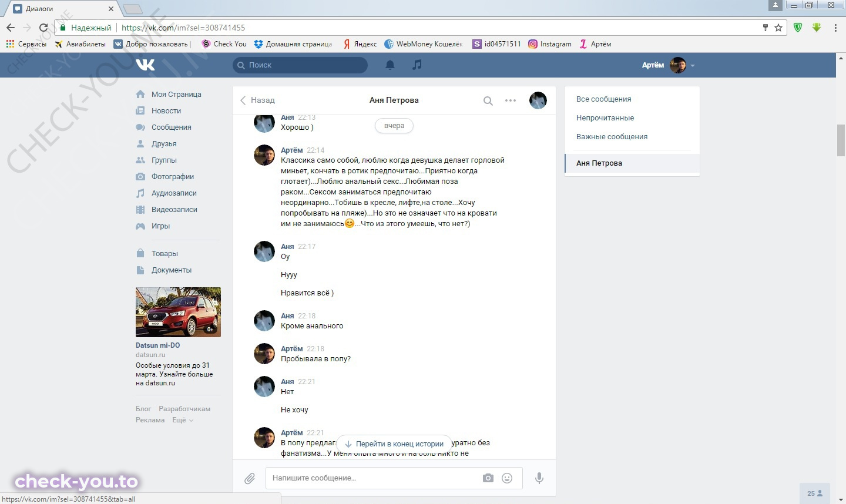846x504 pixels.
Task: Open Блог footer link
Action: [x=143, y=409]
